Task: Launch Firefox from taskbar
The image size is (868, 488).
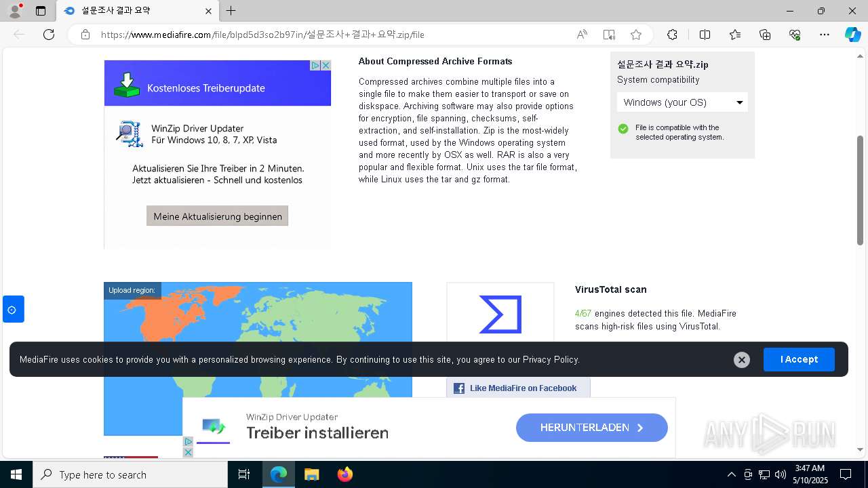Action: 344,474
